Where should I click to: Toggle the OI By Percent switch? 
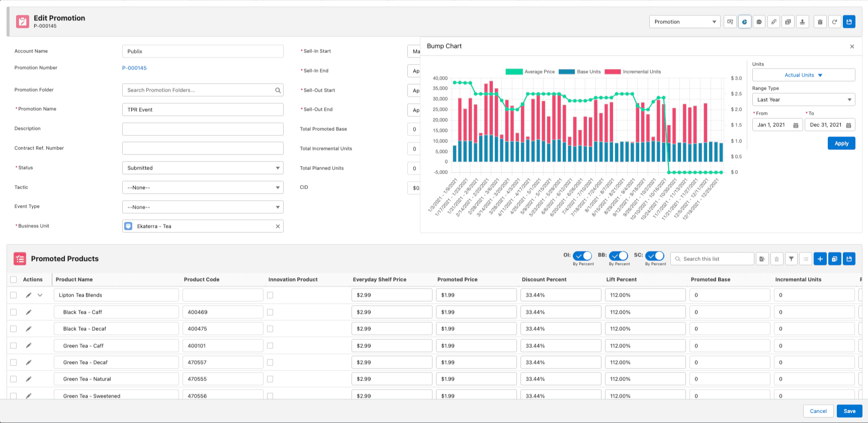click(582, 256)
